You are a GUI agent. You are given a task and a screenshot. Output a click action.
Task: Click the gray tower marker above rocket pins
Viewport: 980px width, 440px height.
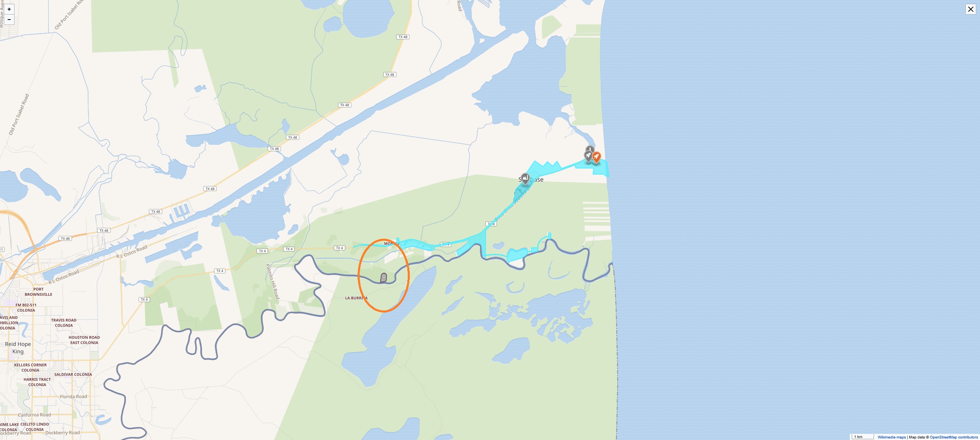coord(590,149)
